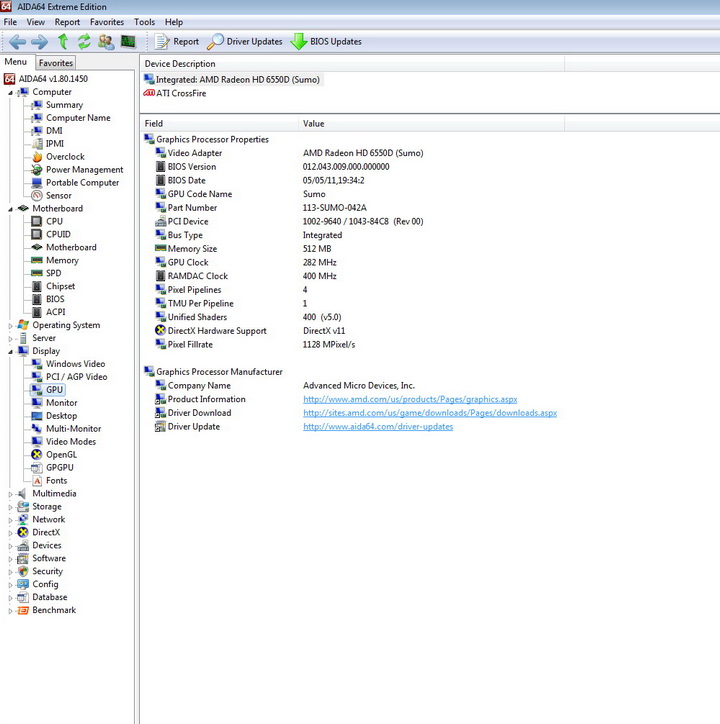This screenshot has width=720, height=724.
Task: Expand the Benchmark tree node
Action: point(10,610)
